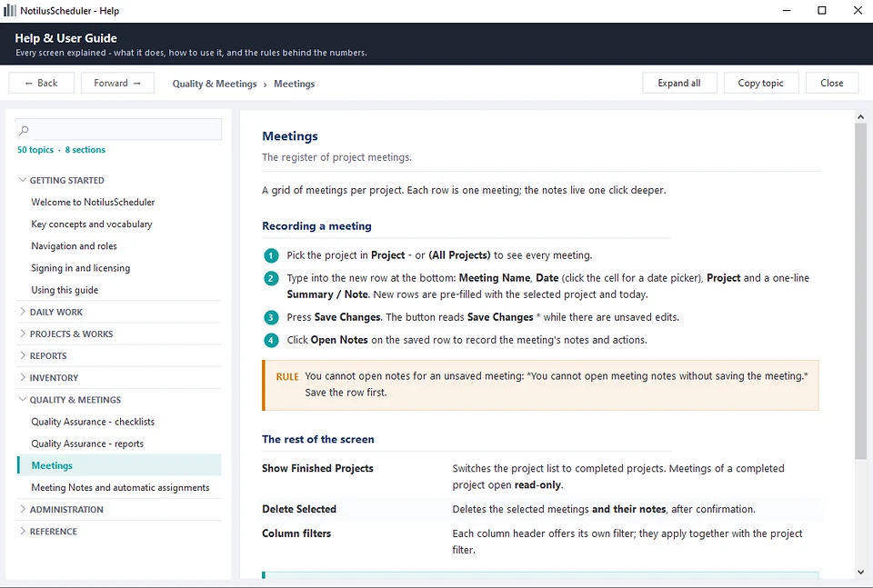Click the 50 topics count text
Viewport: 873px width, 588px height.
(35, 150)
